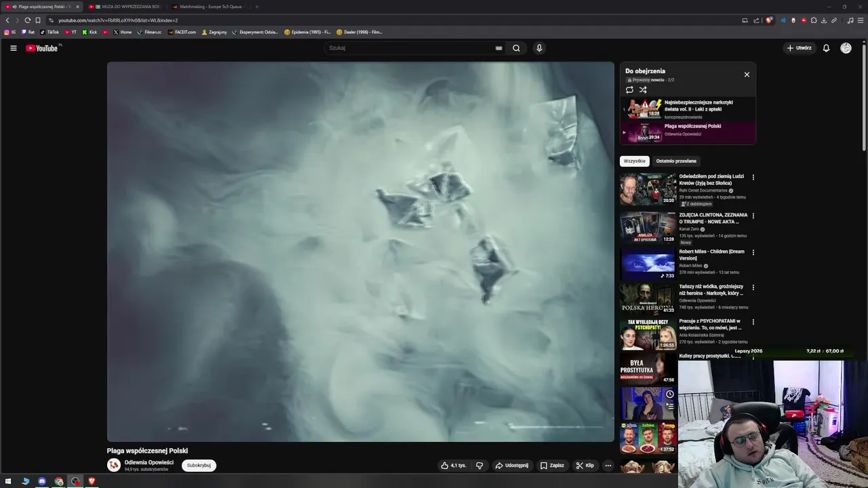Switch to Matchmaking Europe 5v5 Queue tab
This screenshot has width=868, height=488.
(x=208, y=7)
